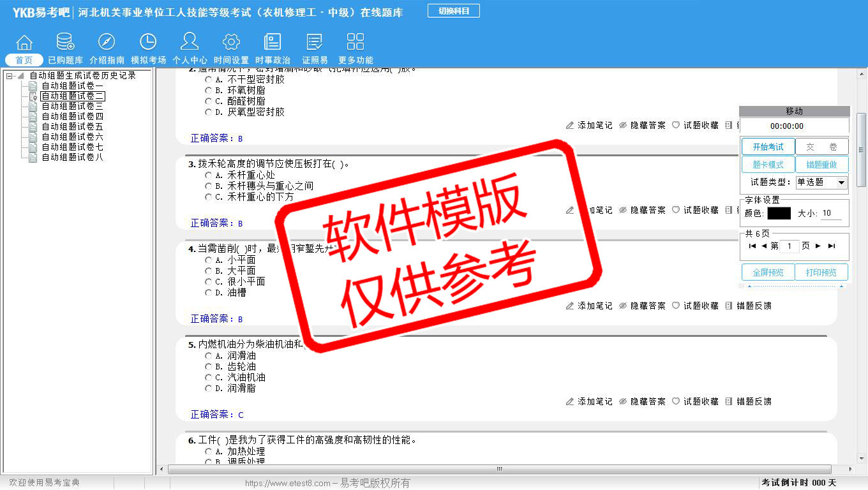Viewport: 868px width, 490px height.
Task: Click 添加笔记 for question 4
Action: click(x=589, y=306)
